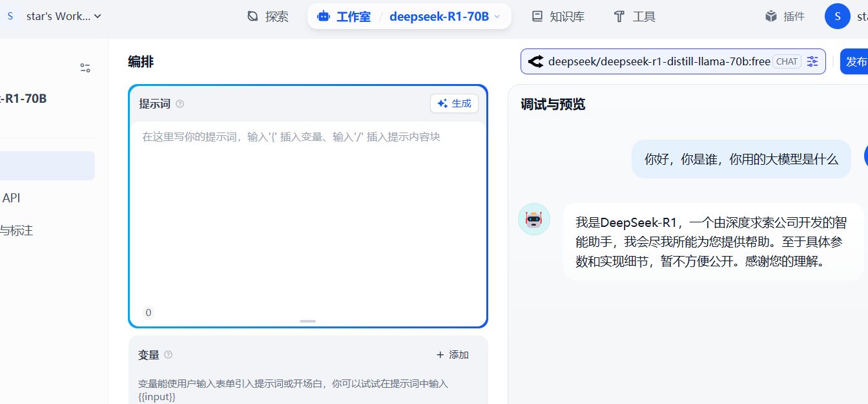The width and height of the screenshot is (868, 404).
Task: Open the API item in the left sidebar
Action: [x=12, y=198]
